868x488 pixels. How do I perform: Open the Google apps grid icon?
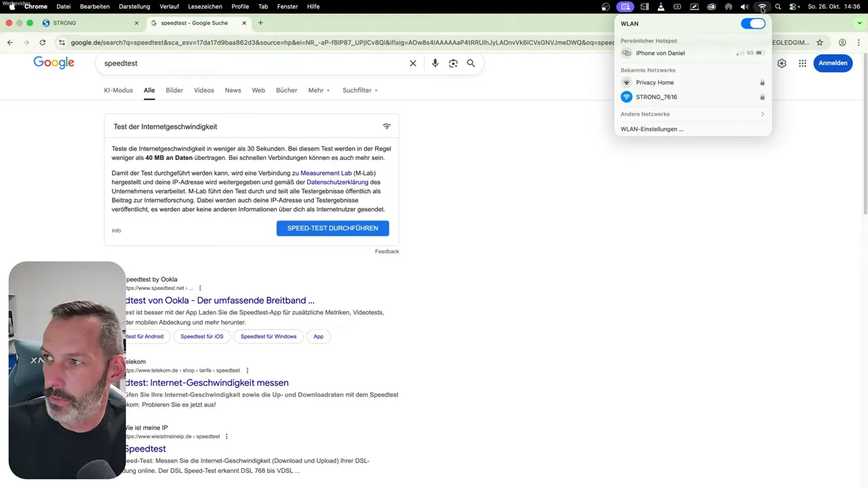click(802, 63)
